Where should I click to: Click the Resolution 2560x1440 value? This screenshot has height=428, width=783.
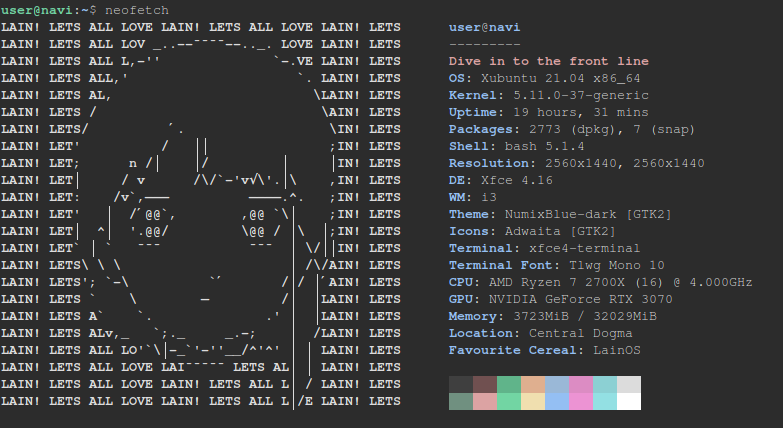tap(625, 163)
